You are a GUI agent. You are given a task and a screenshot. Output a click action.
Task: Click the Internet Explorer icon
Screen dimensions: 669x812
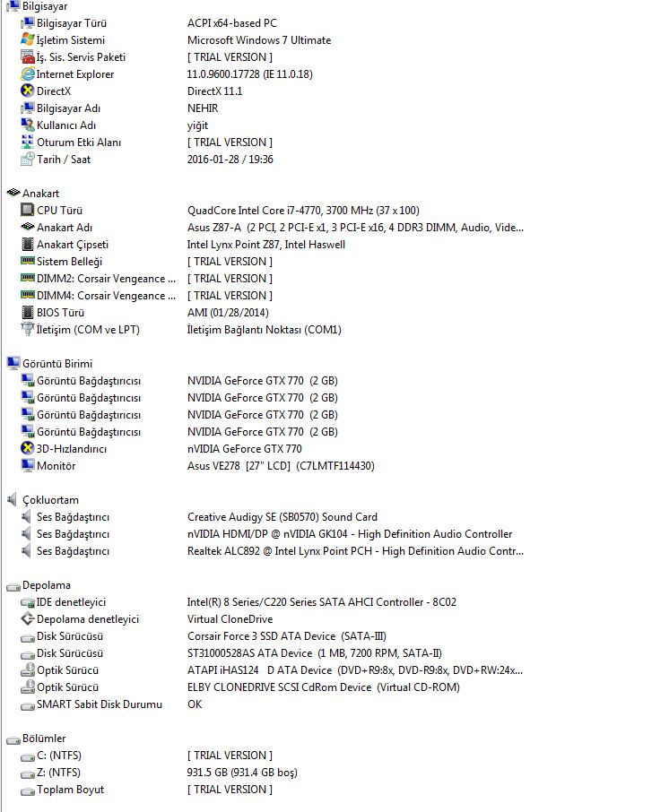[27, 74]
